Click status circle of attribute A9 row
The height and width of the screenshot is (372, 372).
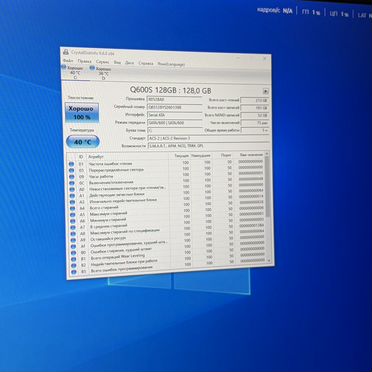(73, 240)
